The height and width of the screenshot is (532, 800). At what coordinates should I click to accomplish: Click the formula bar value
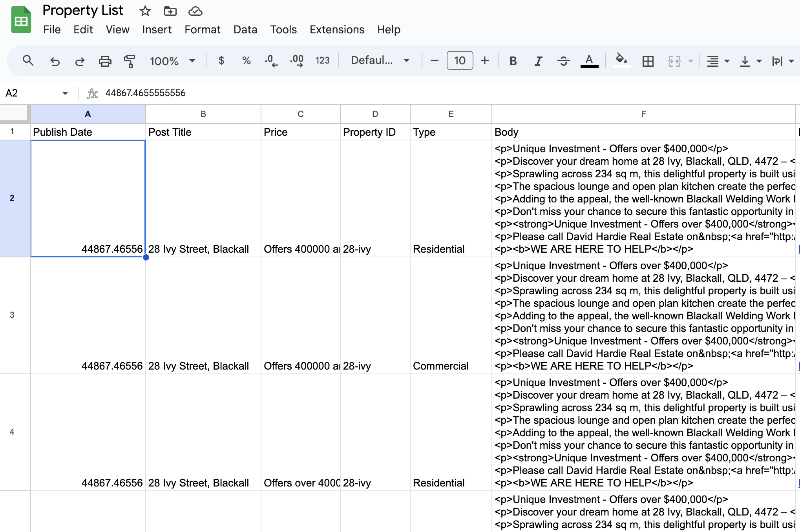(x=145, y=93)
